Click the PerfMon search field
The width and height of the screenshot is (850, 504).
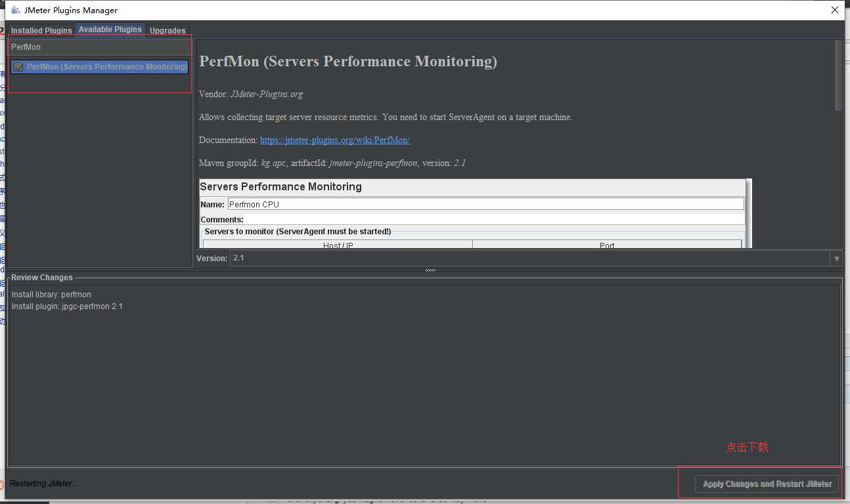[100, 47]
